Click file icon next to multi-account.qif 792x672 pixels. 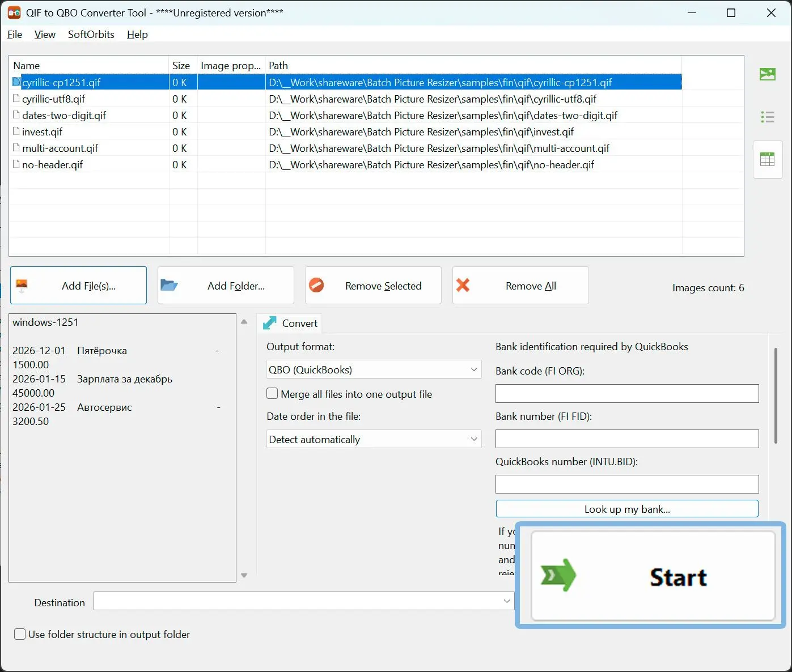pos(16,148)
